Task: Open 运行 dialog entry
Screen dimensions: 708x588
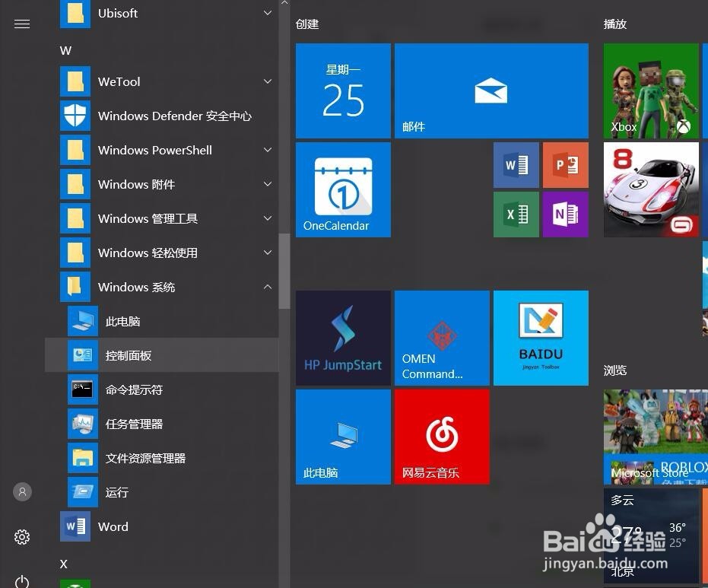Action: [162, 492]
